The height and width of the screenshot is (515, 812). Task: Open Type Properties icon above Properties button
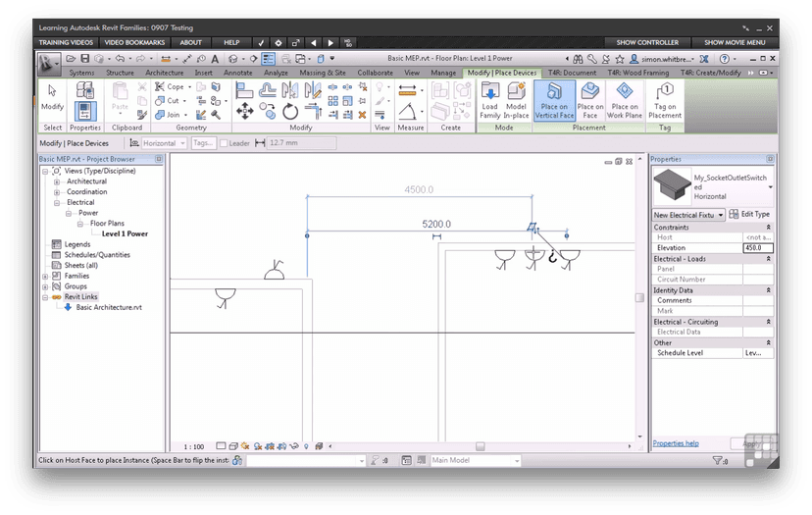85,89
